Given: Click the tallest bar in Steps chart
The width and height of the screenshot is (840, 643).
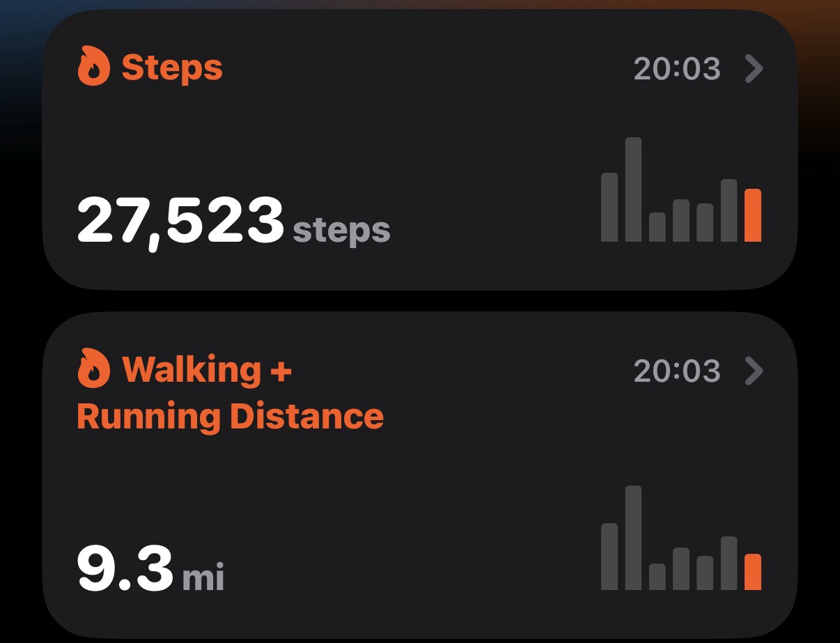Looking at the screenshot, I should (x=633, y=189).
